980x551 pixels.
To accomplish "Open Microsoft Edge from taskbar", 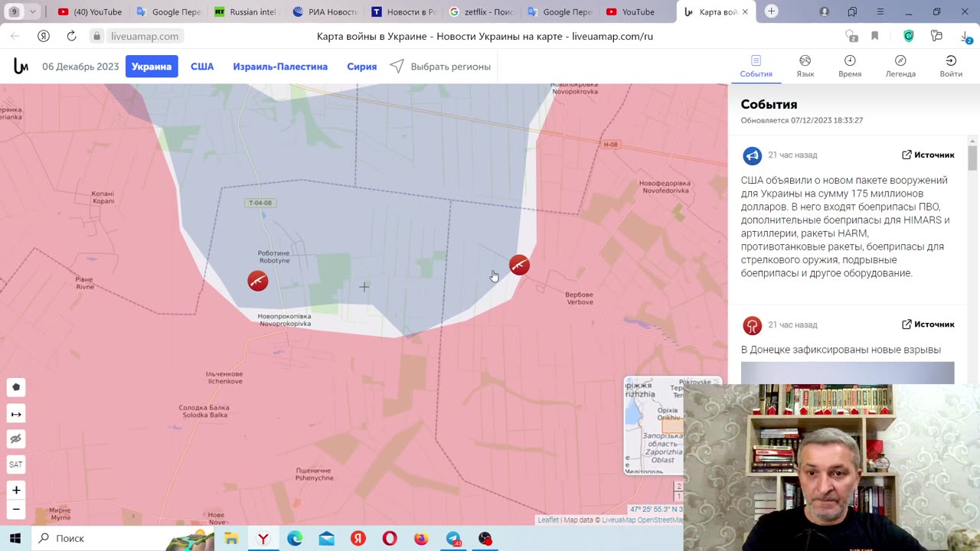I will pyautogui.click(x=295, y=539).
